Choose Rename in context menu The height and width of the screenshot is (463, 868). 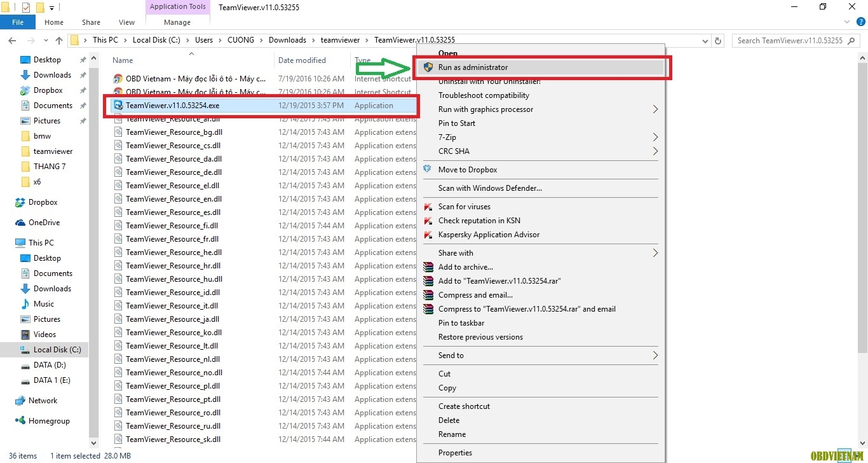pos(452,434)
